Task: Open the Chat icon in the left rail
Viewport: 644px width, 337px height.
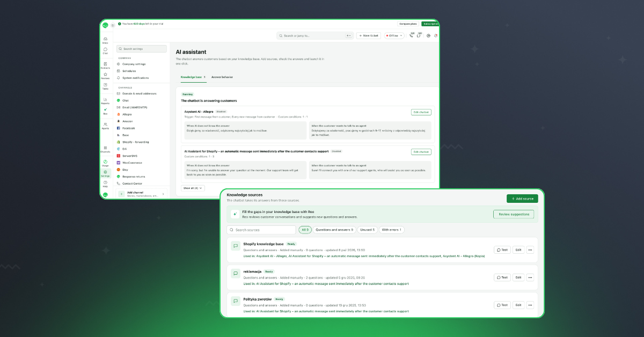Action: click(105, 50)
